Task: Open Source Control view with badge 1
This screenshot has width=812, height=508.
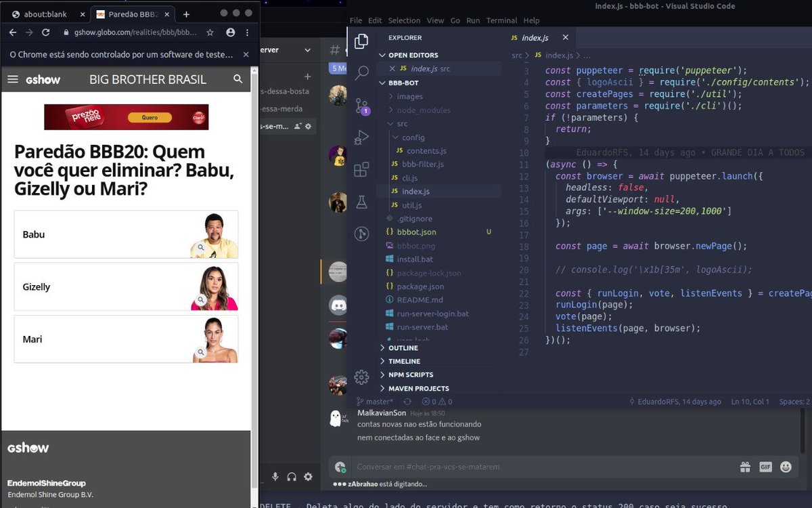Action: 361,105
